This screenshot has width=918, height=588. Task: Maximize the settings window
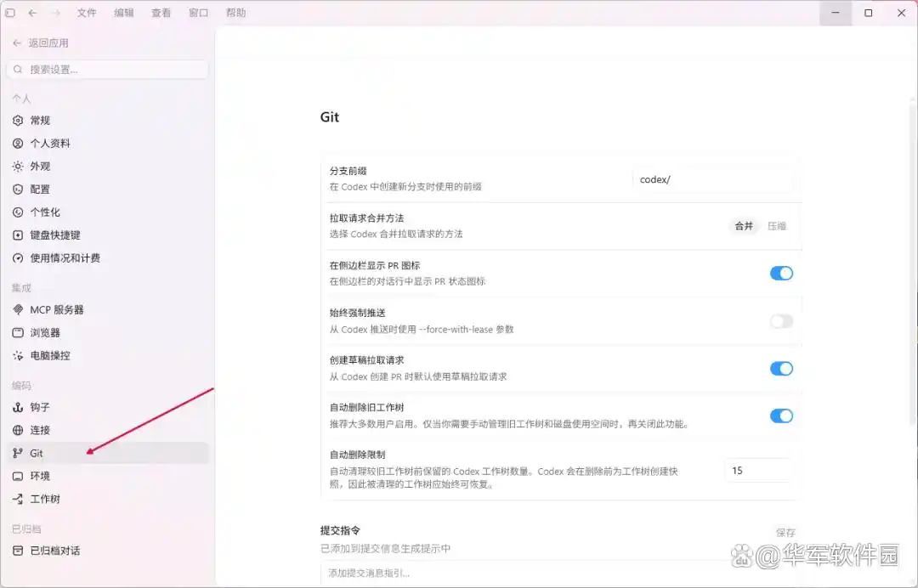coord(868,12)
